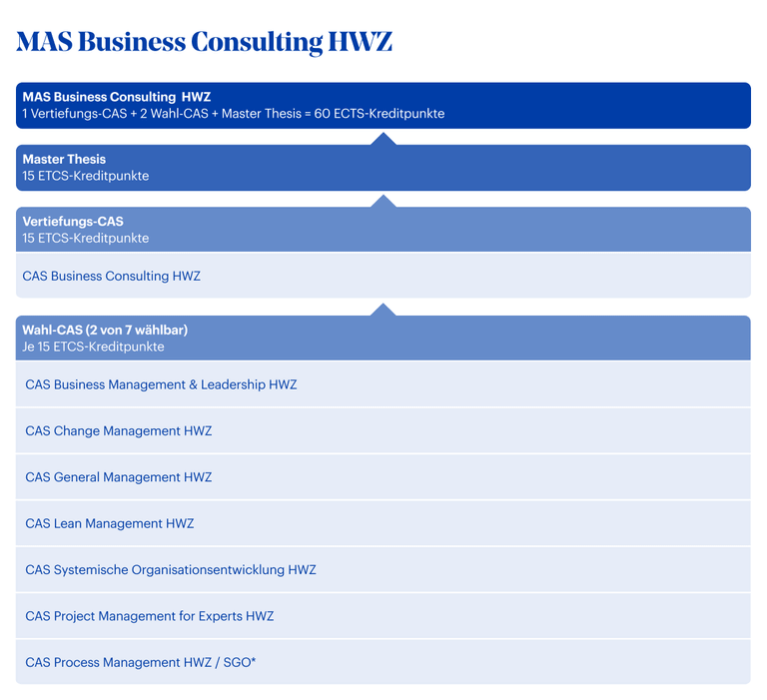
Task: Open CAS Process Management HWZ / SGO*
Action: click(x=383, y=662)
